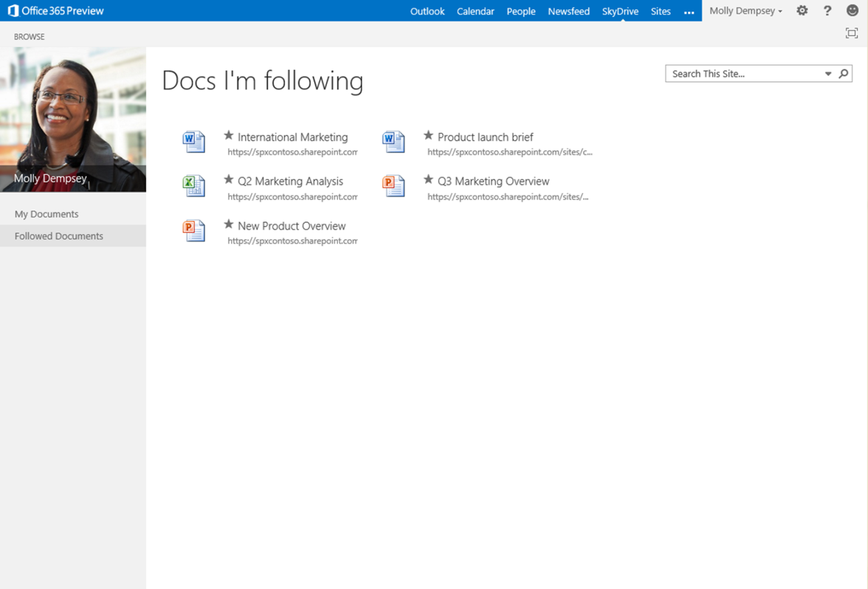The width and height of the screenshot is (868, 589).
Task: Open the search scope dropdown arrow
Action: pos(828,74)
